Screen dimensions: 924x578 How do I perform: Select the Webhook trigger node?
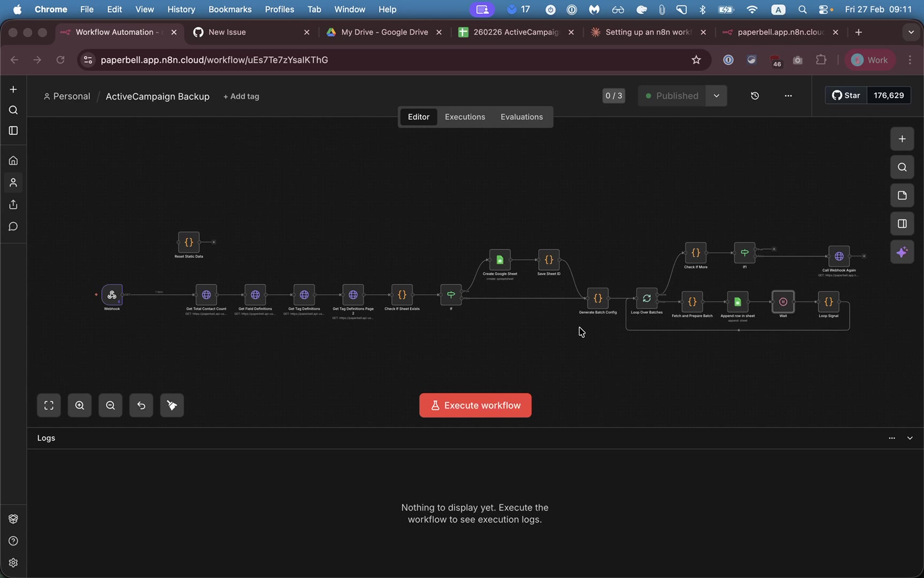pyautogui.click(x=112, y=295)
